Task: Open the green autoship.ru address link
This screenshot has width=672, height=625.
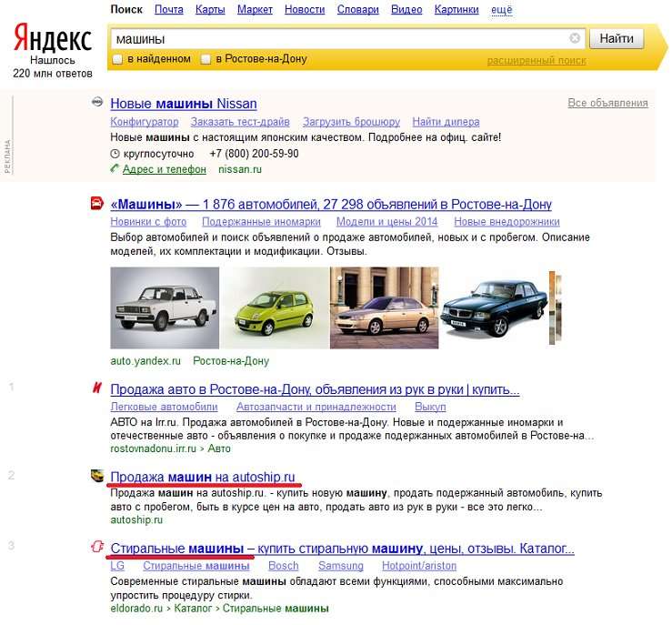Action: pyautogui.click(x=136, y=520)
